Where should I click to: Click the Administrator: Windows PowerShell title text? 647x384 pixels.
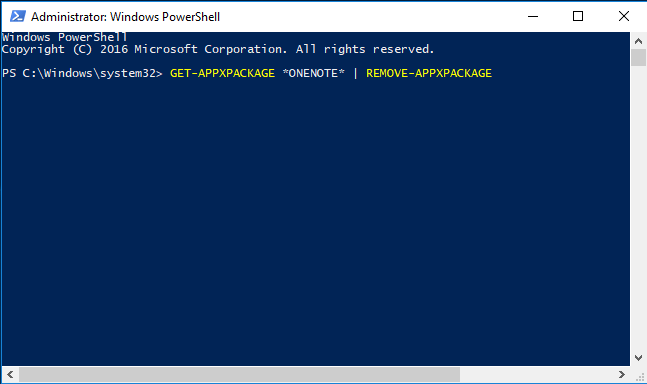coord(125,17)
